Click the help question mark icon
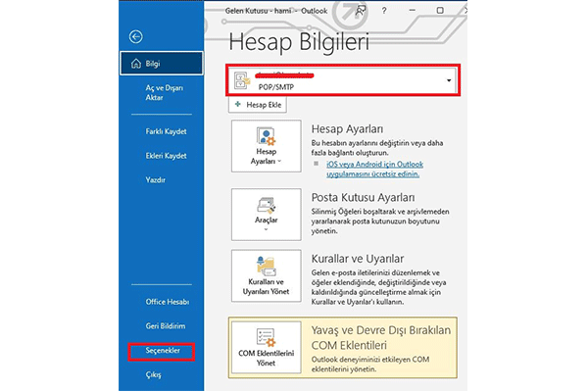The width and height of the screenshot is (588, 392). [384, 11]
